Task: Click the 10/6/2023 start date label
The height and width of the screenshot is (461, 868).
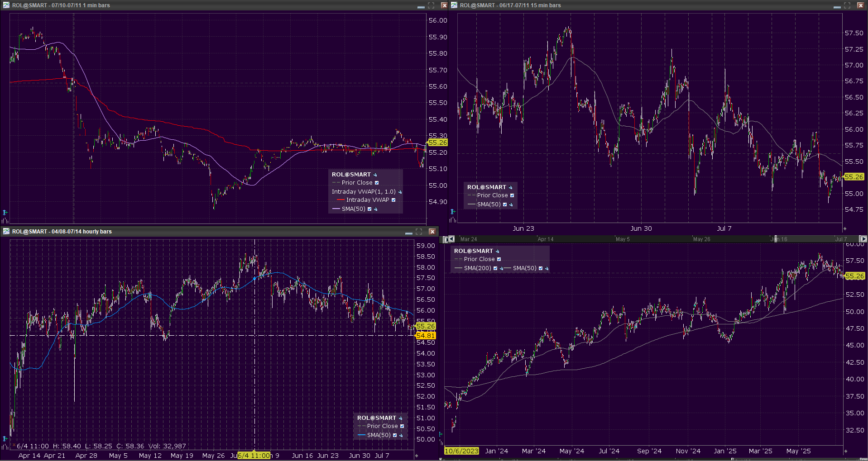Action: 461,451
